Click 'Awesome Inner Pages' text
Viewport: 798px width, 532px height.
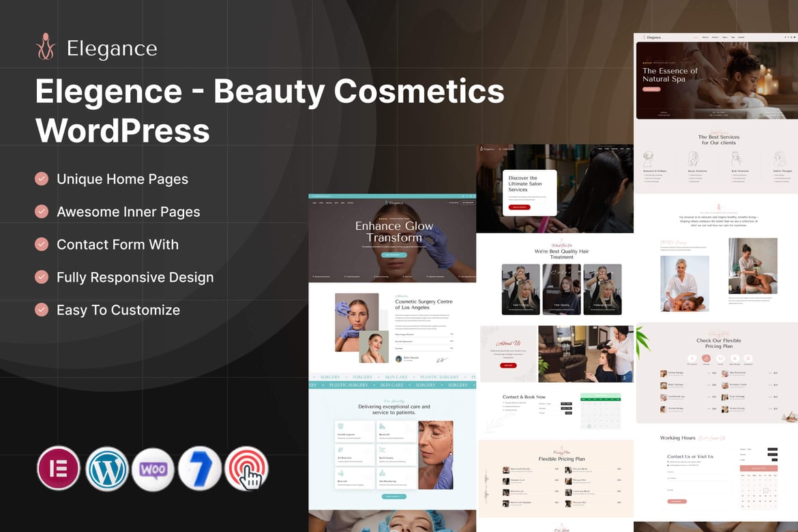pos(128,212)
